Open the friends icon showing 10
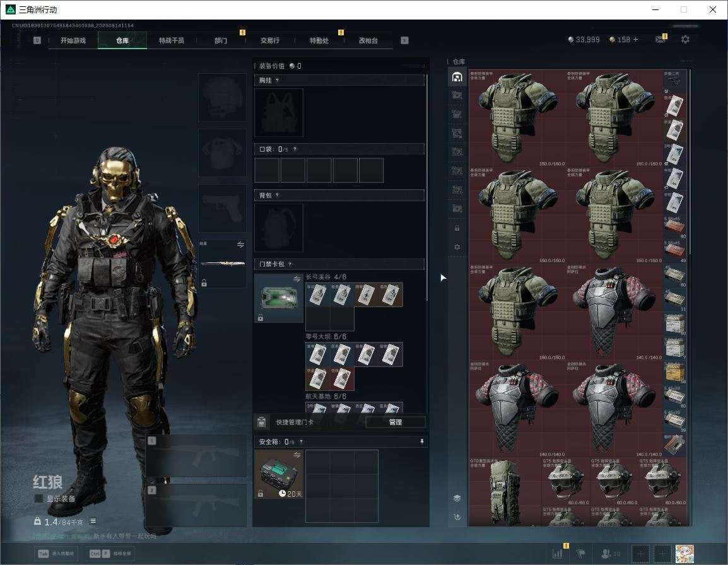Image resolution: width=728 pixels, height=565 pixels. point(610,554)
